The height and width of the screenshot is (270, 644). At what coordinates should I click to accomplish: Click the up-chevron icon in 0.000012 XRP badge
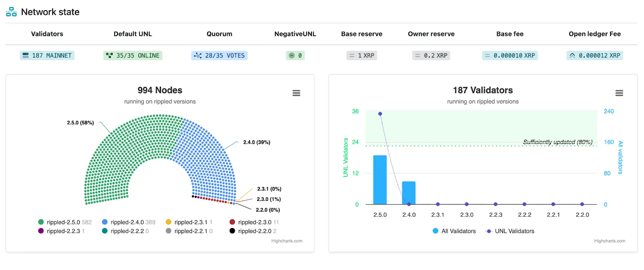[x=572, y=56]
